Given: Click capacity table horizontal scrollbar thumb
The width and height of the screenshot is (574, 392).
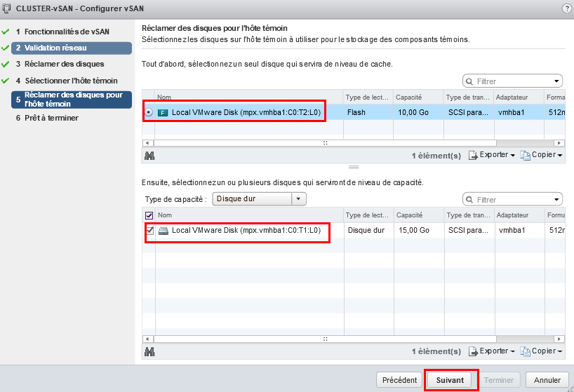Looking at the screenshot, I should 325,339.
